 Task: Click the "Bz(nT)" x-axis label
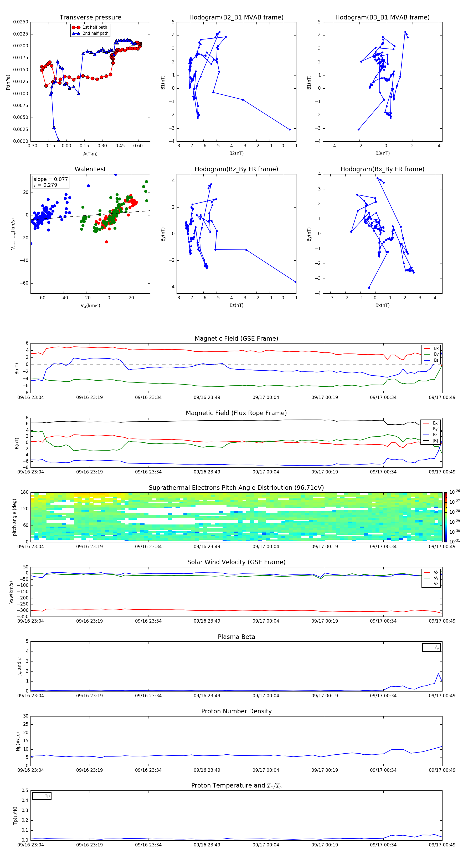236,305
